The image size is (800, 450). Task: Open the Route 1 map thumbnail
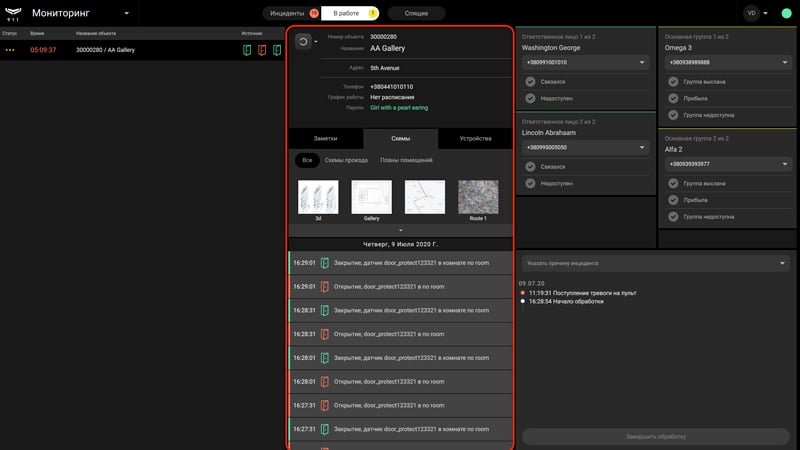click(x=478, y=197)
